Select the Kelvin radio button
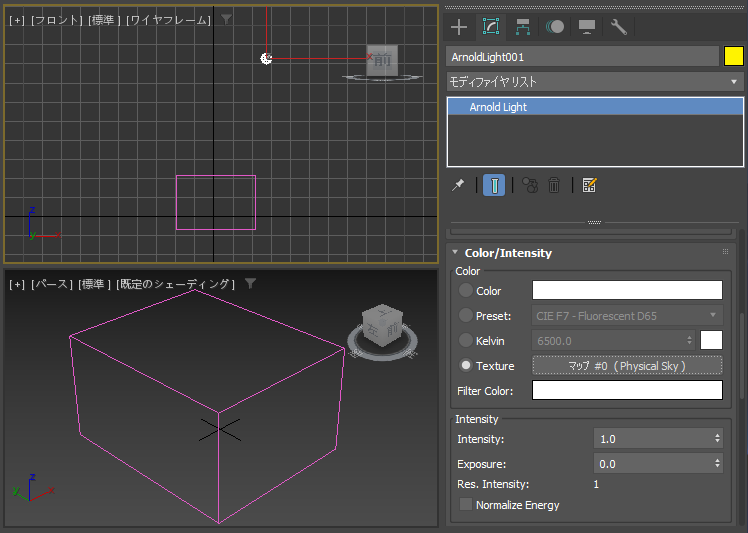The height and width of the screenshot is (533, 748). [466, 341]
